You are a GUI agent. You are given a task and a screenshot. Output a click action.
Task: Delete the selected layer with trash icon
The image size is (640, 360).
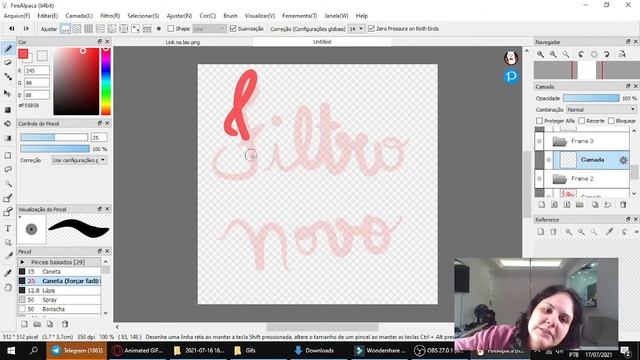tap(623, 204)
